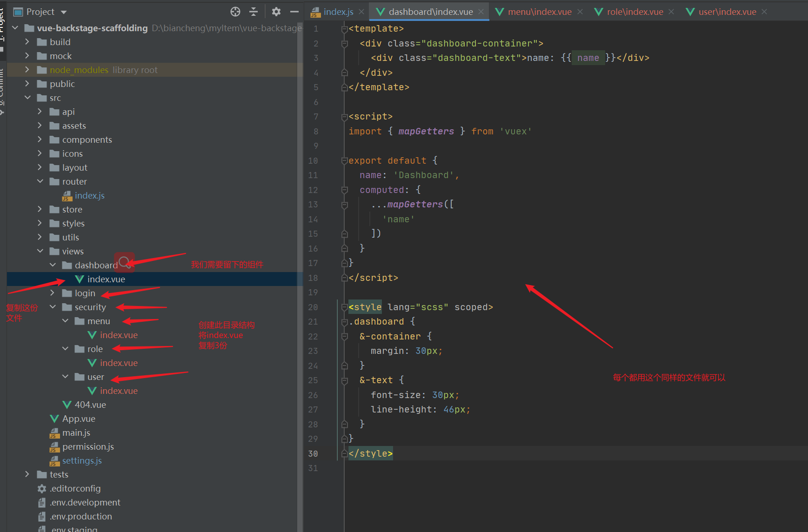This screenshot has height=532, width=808.
Task: Click line number 30 in the gutter
Action: [313, 454]
